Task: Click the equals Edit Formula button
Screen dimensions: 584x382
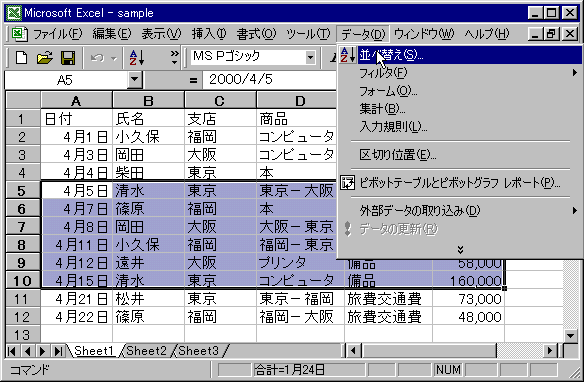Action: 193,80
